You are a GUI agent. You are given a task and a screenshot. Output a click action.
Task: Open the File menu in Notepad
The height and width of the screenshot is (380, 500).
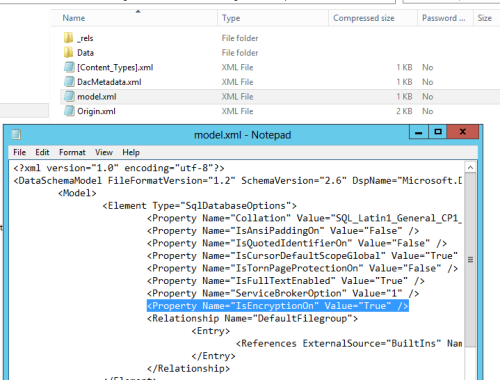[19, 152]
